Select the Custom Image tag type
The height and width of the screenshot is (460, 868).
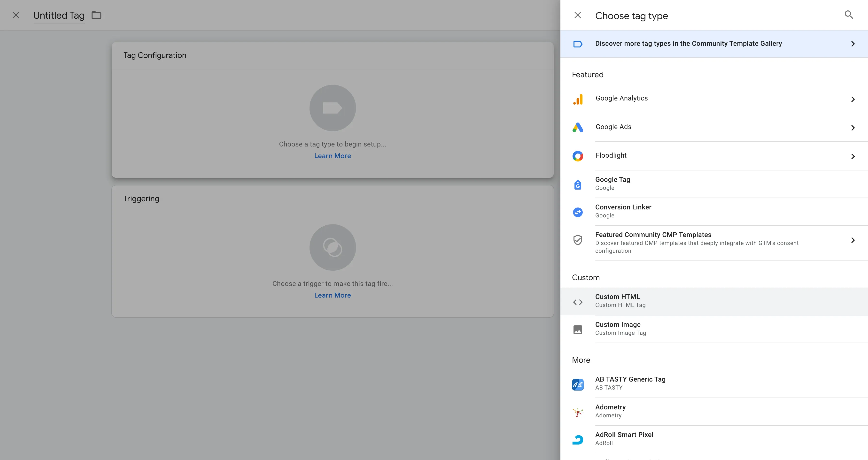click(714, 329)
